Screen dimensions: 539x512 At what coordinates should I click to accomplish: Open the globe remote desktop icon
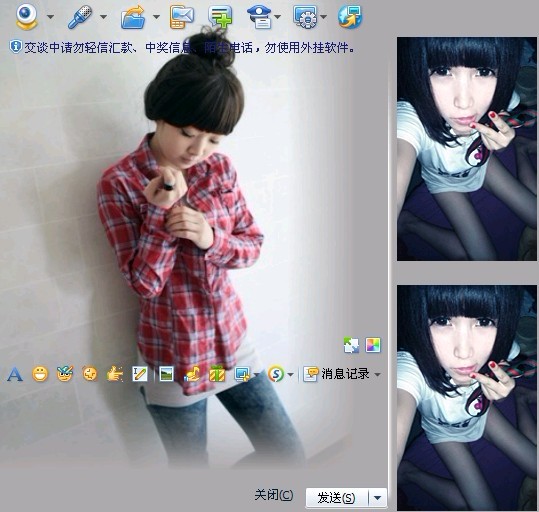[x=350, y=17]
